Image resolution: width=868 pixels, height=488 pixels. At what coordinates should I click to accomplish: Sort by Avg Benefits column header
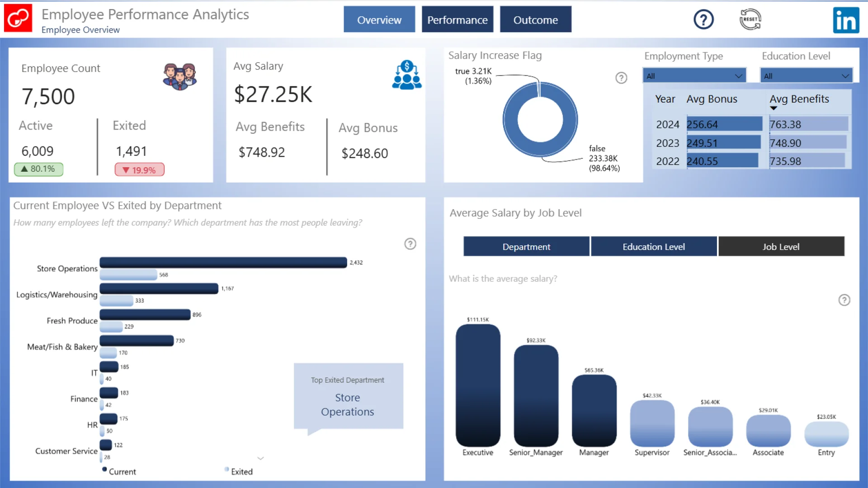pos(799,99)
